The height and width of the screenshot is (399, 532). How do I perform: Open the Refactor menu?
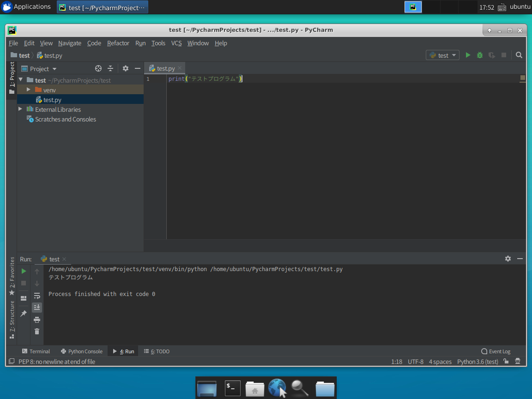(118, 43)
